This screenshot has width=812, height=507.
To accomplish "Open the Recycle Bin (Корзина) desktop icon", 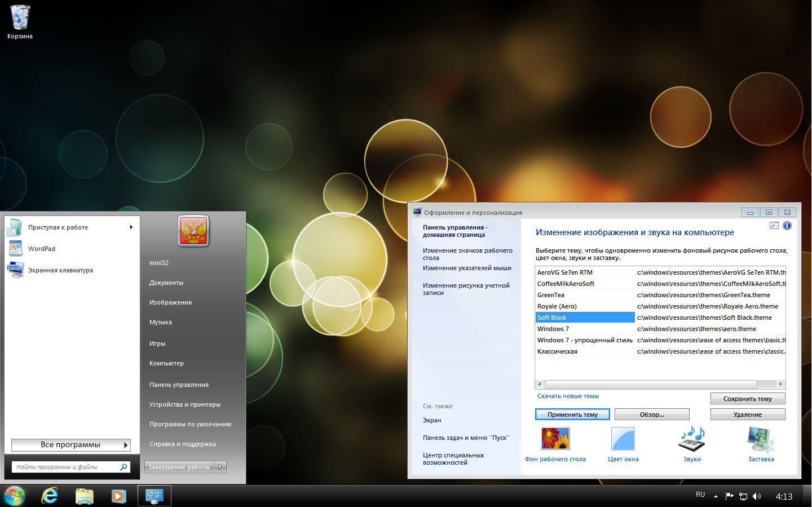I will click(x=20, y=18).
